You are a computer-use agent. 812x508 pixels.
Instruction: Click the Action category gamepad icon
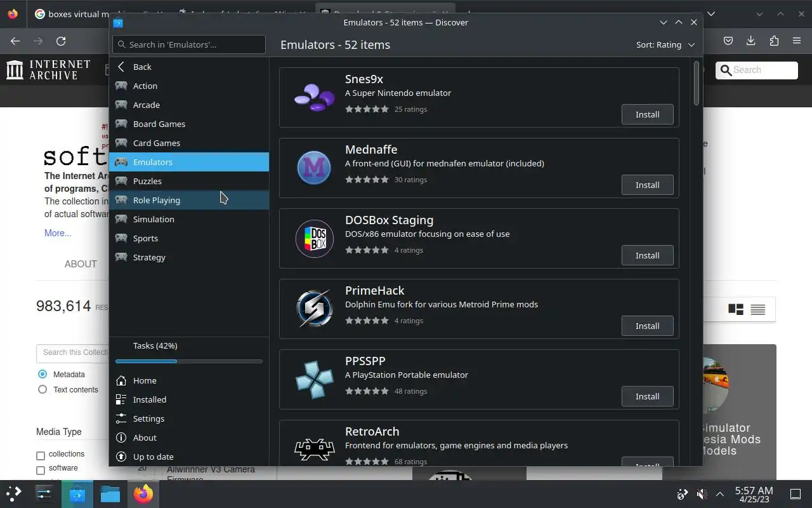tap(121, 86)
